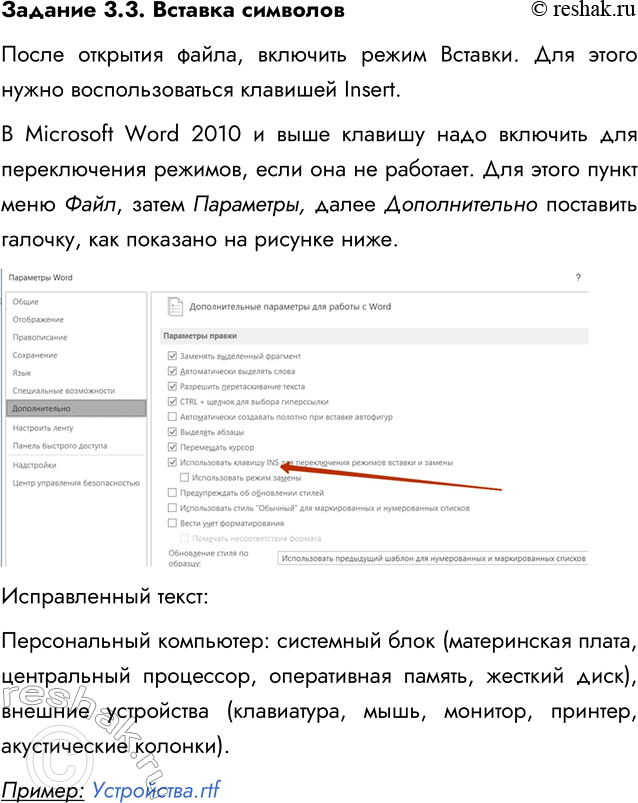Viewport: 638px width, 803px height.
Task: Uncheck Заменять выделенный фрагмент checkbox
Action: [173, 355]
